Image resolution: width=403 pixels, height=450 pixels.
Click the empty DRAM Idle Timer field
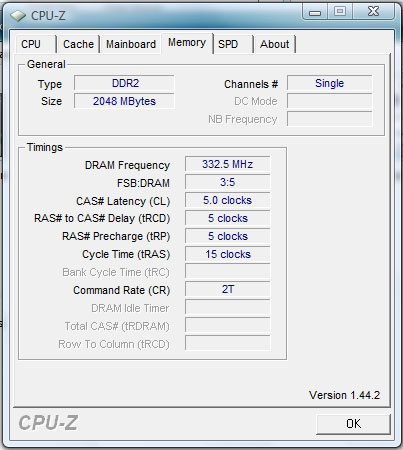tap(228, 307)
